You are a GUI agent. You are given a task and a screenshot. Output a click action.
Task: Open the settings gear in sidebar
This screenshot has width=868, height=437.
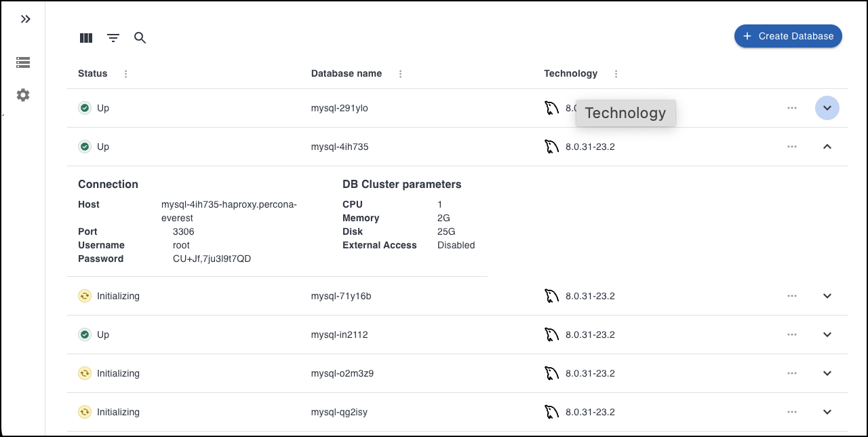23,95
